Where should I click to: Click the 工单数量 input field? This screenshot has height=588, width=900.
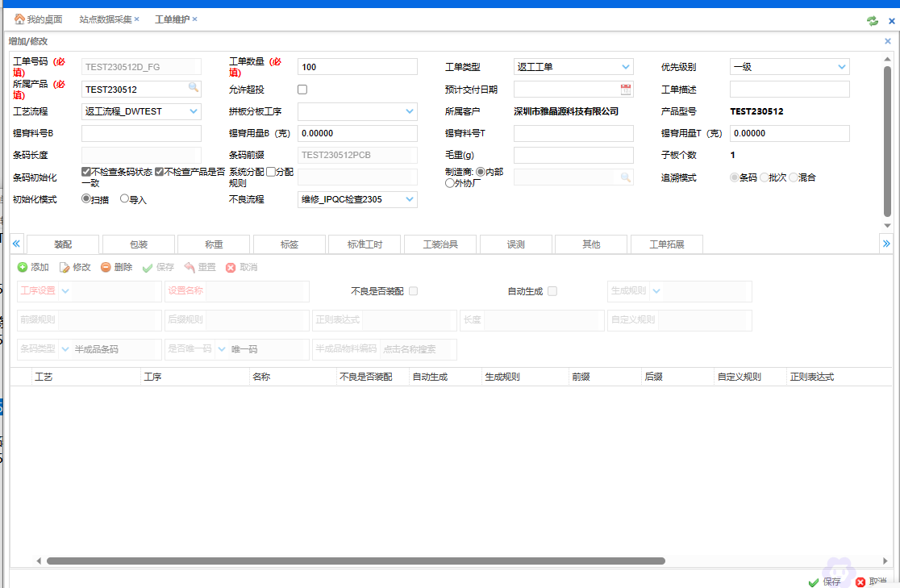(357, 67)
